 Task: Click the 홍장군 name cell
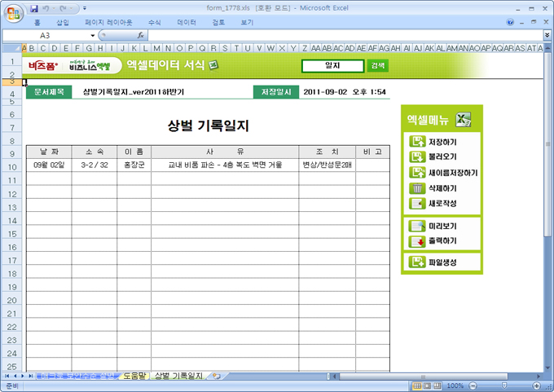134,165
